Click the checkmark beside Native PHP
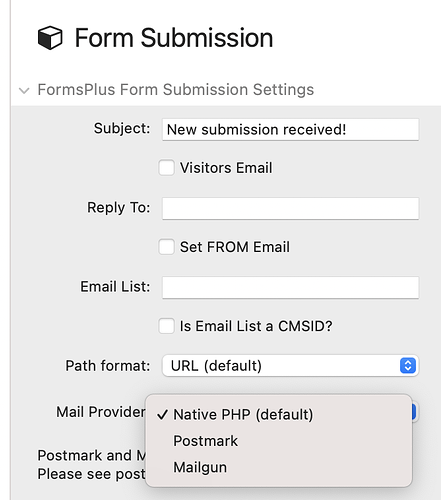This screenshot has height=500, width=441. click(x=162, y=415)
